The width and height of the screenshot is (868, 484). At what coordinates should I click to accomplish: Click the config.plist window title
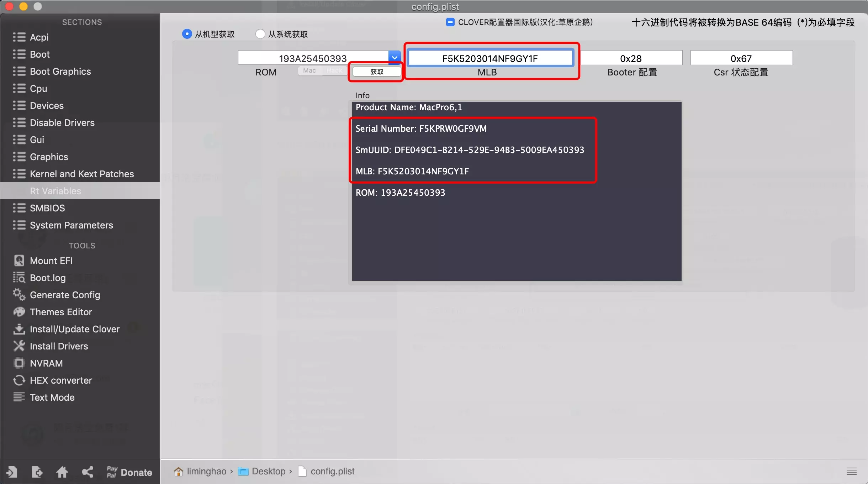point(435,7)
